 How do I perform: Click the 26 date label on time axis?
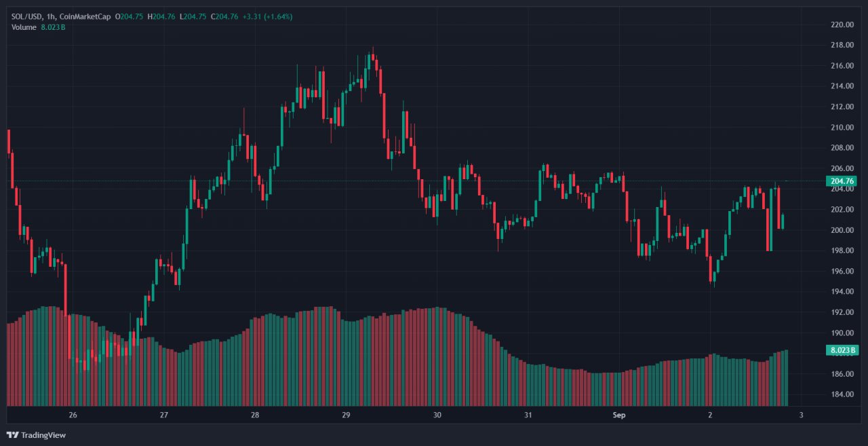click(73, 414)
